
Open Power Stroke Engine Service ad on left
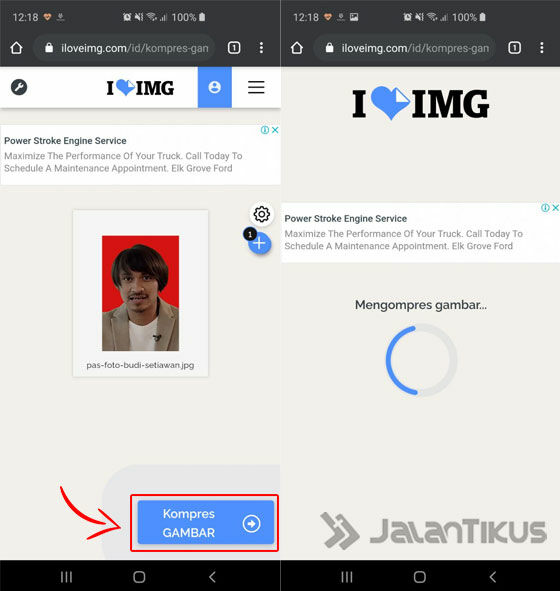tap(140, 155)
